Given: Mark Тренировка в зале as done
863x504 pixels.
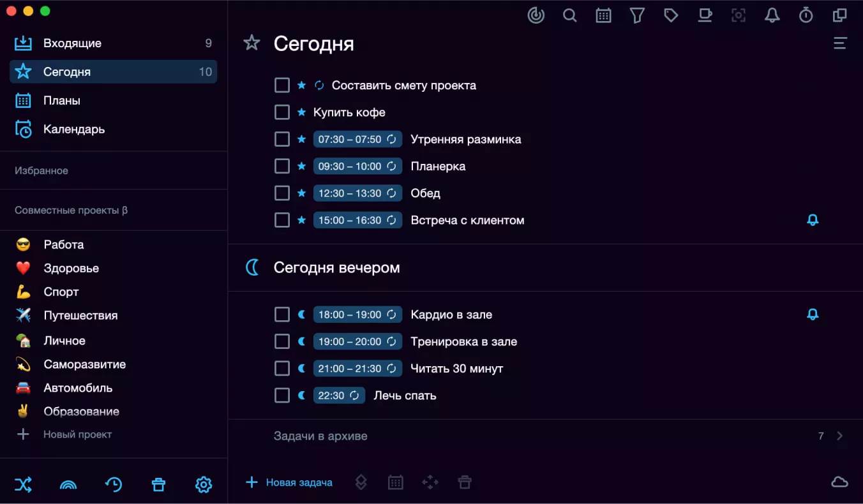Looking at the screenshot, I should tap(282, 341).
